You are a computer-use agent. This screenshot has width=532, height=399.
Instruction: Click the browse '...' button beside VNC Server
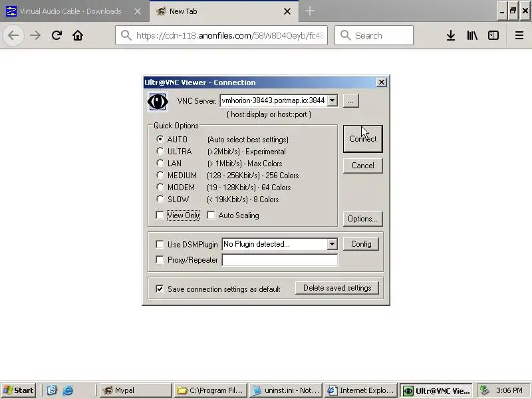pos(350,101)
